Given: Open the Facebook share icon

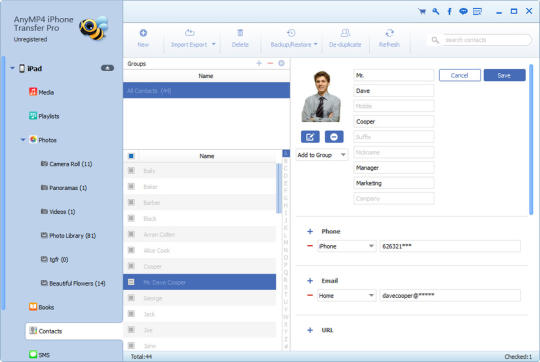Looking at the screenshot, I should pyautogui.click(x=449, y=11).
